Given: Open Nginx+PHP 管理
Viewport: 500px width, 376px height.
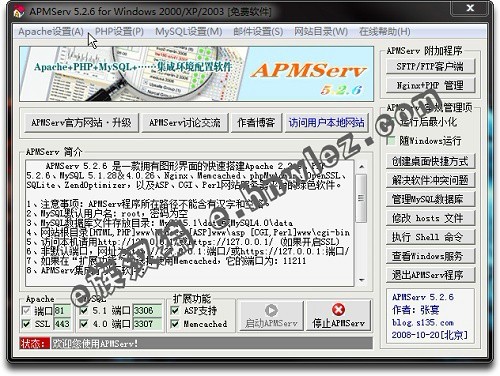Looking at the screenshot, I should tap(430, 85).
